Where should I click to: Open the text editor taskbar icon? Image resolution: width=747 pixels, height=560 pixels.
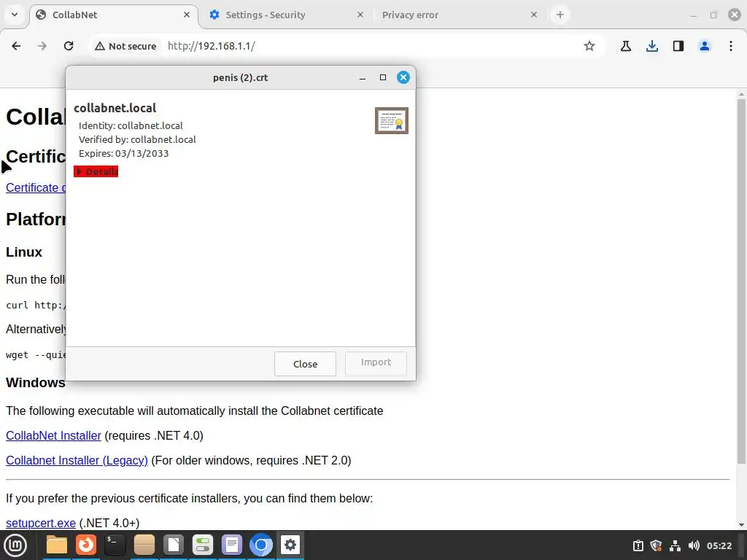click(x=231, y=545)
